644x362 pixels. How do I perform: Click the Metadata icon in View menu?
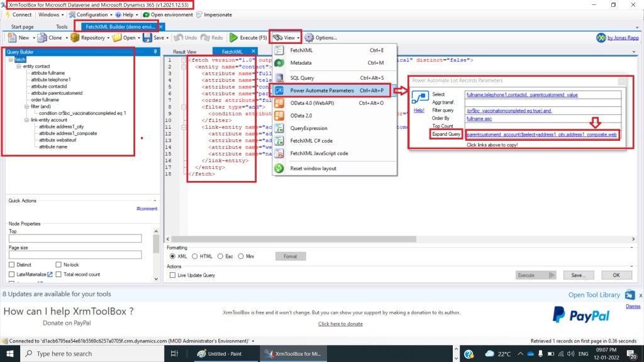tap(279, 63)
